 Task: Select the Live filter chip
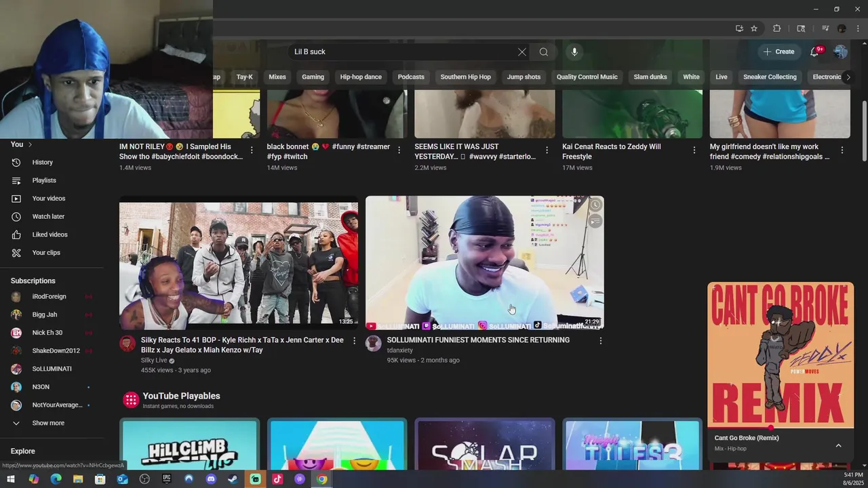[x=721, y=77]
